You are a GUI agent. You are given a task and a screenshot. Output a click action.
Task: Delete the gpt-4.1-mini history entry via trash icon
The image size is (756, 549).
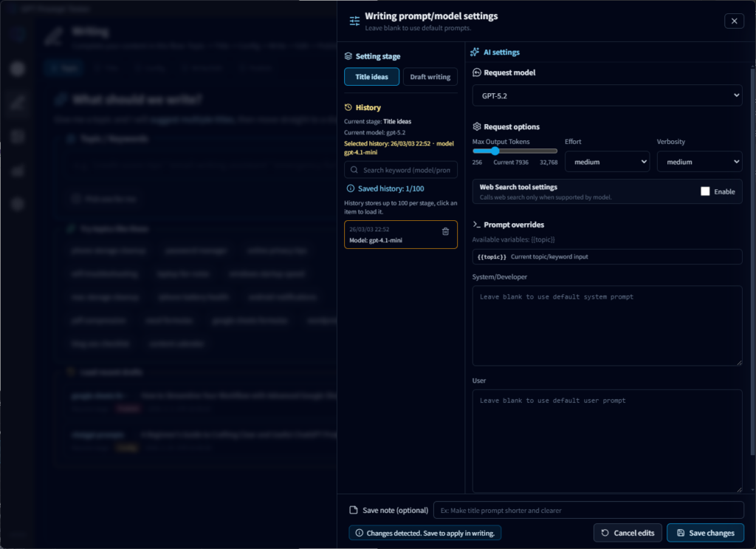pyautogui.click(x=446, y=231)
